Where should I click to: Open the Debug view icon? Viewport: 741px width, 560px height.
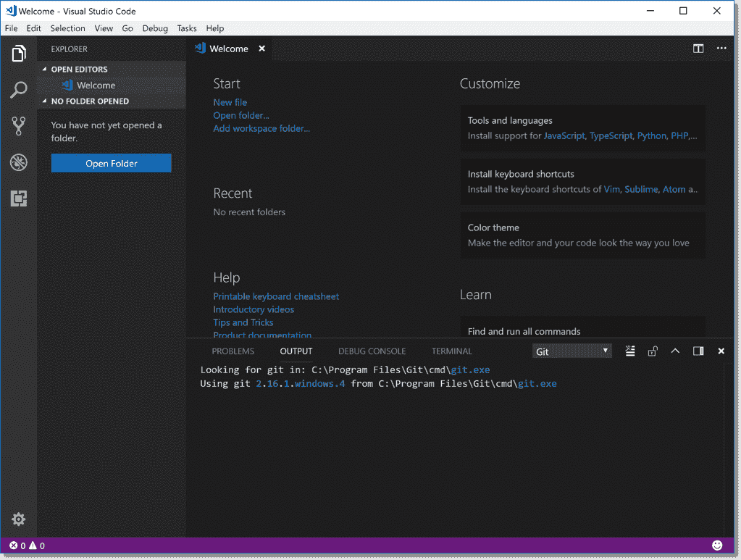(x=18, y=162)
